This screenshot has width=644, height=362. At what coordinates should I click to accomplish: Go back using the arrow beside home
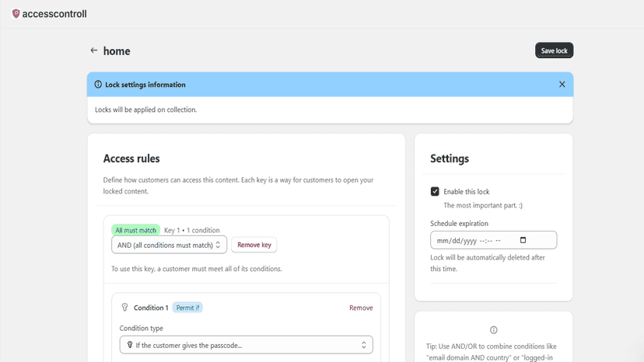pyautogui.click(x=94, y=50)
